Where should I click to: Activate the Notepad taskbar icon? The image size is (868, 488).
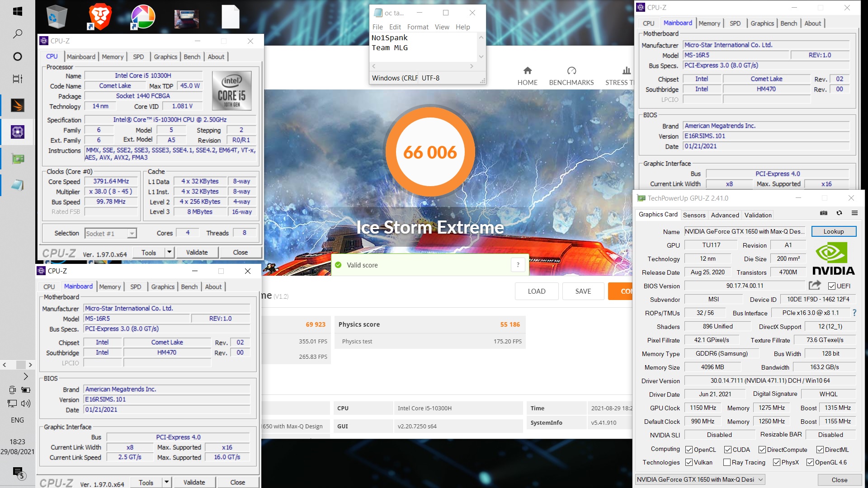17,185
